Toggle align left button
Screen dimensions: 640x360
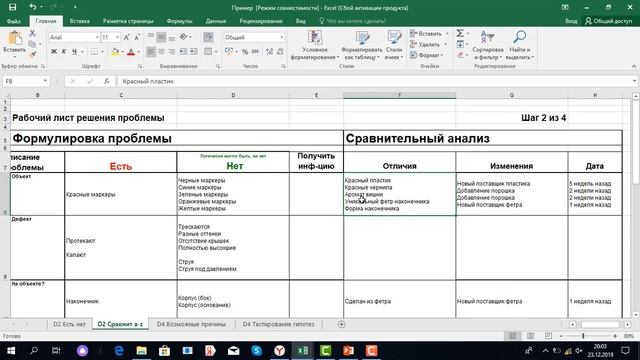pyautogui.click(x=151, y=52)
